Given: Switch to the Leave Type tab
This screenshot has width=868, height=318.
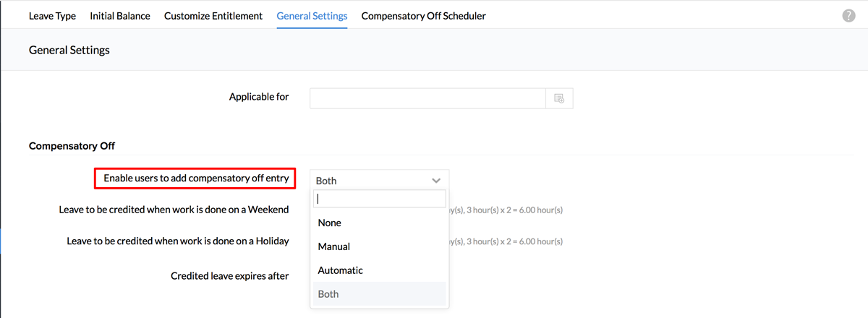Looking at the screenshot, I should coord(52,16).
